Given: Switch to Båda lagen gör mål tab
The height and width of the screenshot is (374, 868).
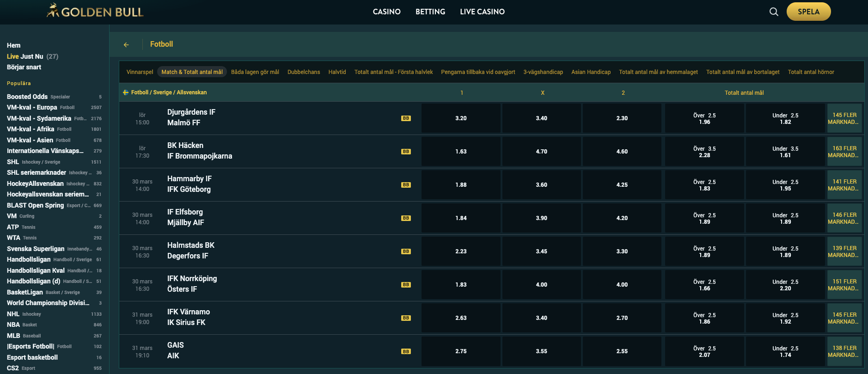Looking at the screenshot, I should click(255, 72).
